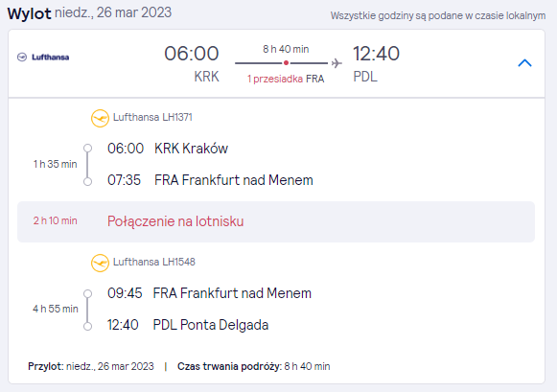
Task: Collapse flight details with the blue chevron
Action: (x=524, y=63)
